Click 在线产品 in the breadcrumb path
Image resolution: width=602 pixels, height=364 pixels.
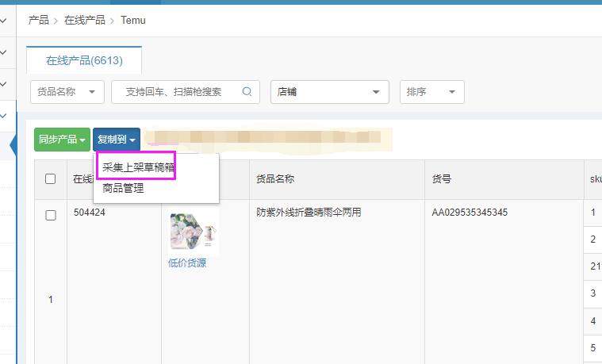pyautogui.click(x=84, y=20)
